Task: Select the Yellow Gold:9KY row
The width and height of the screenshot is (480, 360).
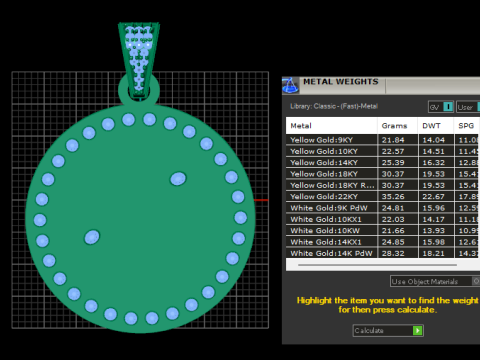Action: click(x=383, y=140)
